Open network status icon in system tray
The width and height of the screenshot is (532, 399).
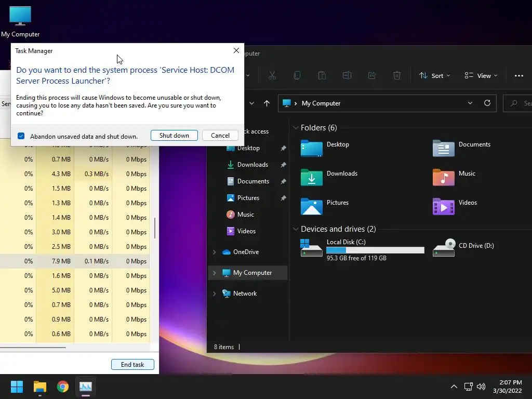pyautogui.click(x=469, y=387)
